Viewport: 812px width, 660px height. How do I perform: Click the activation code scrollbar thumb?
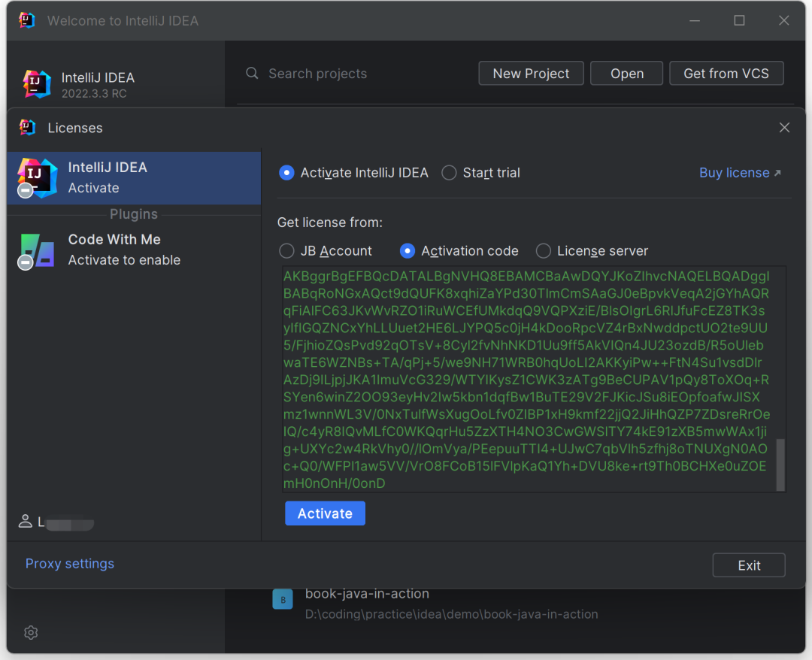click(780, 465)
